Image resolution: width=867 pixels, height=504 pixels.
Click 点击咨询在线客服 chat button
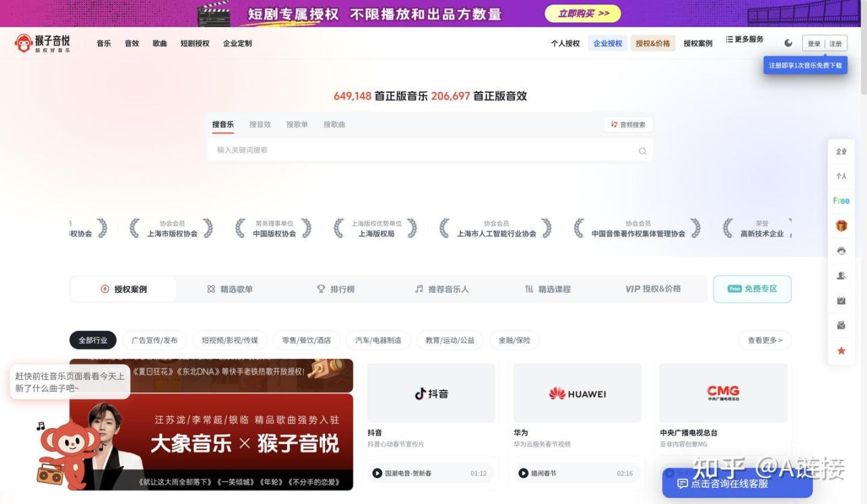[737, 483]
